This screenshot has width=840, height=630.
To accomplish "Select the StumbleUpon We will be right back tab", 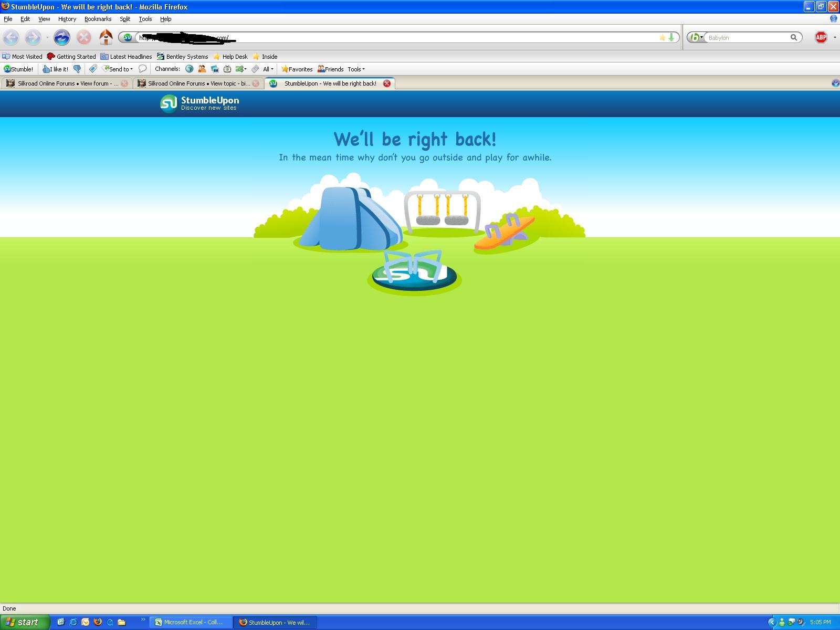I will click(x=330, y=83).
